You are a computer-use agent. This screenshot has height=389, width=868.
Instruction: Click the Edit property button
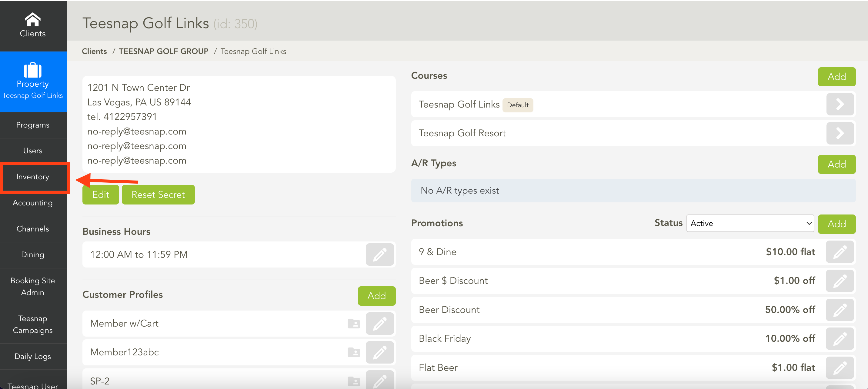[x=100, y=195]
